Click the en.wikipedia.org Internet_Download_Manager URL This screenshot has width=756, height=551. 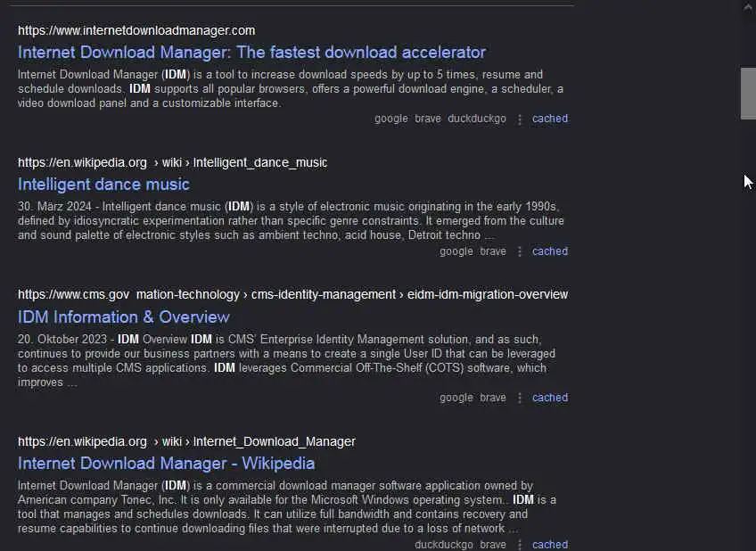click(x=186, y=441)
